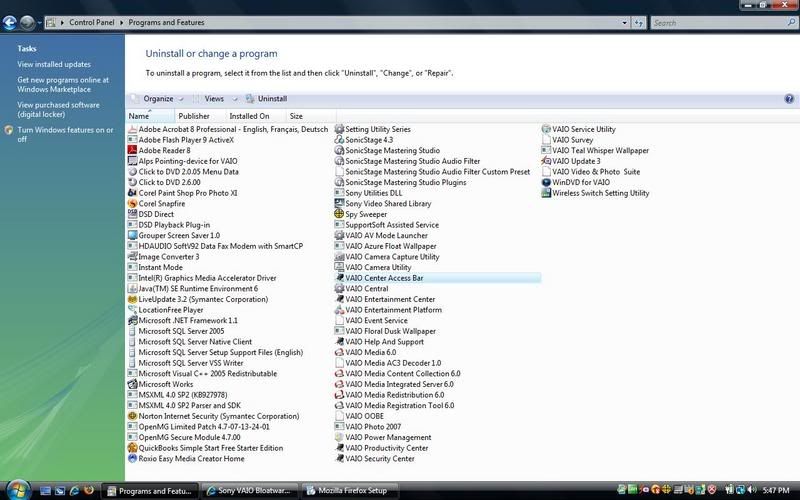
Task: Click the Roxio Easy Media Creator icon
Action: pyautogui.click(x=132, y=459)
